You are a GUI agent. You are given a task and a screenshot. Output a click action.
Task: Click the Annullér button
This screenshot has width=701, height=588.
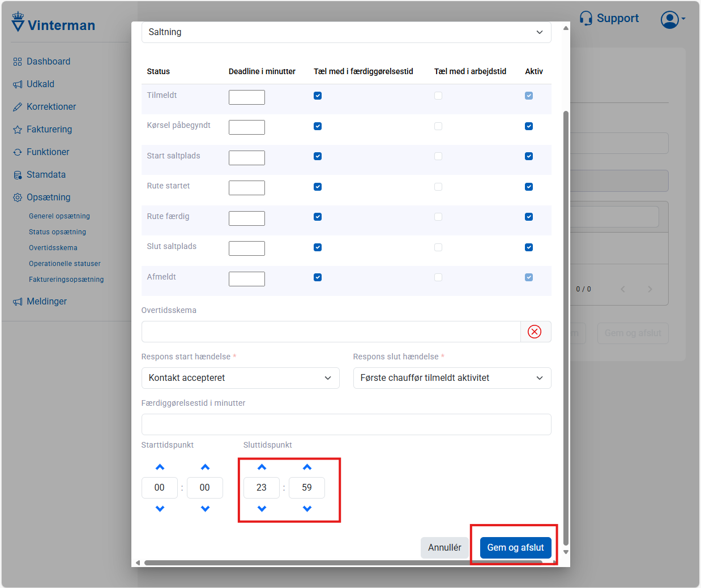pyautogui.click(x=444, y=548)
